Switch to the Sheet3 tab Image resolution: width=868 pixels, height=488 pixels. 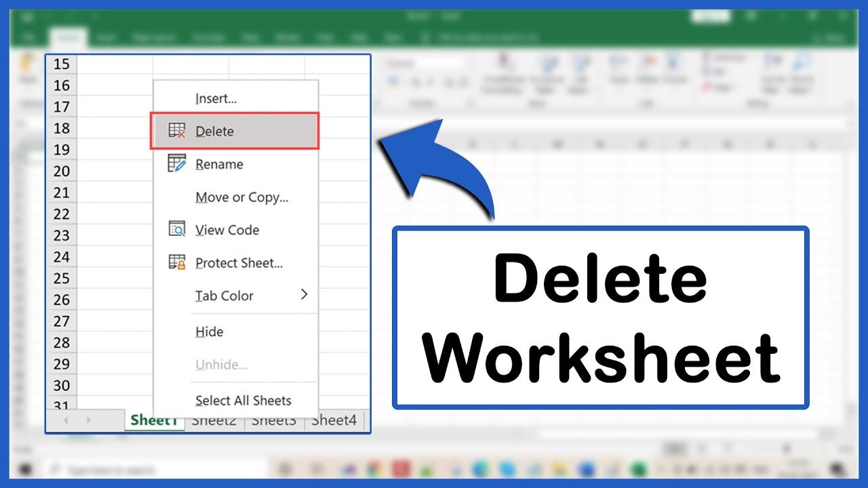(273, 421)
